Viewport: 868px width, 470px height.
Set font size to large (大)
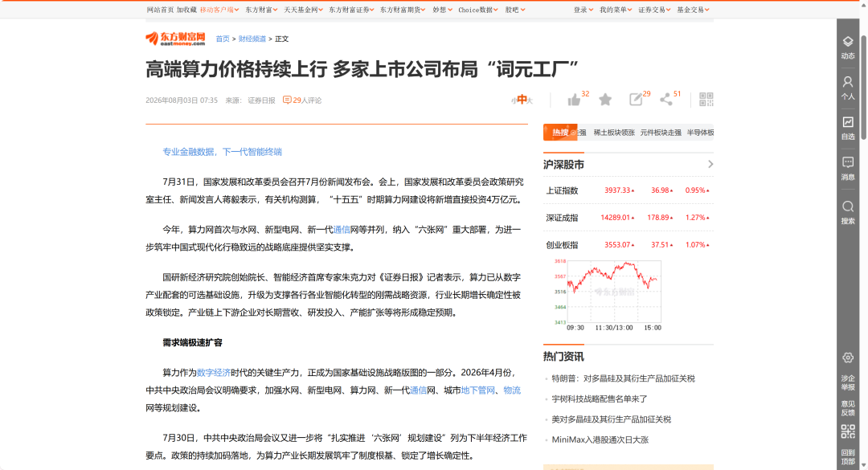point(530,100)
